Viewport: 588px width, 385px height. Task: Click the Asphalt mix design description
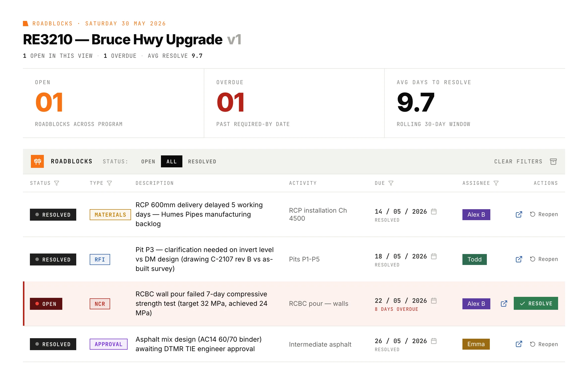pos(199,344)
